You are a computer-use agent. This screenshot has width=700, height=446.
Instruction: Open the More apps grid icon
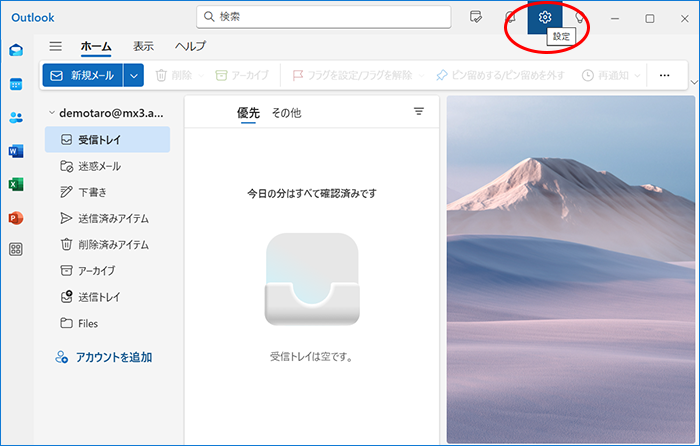[16, 249]
